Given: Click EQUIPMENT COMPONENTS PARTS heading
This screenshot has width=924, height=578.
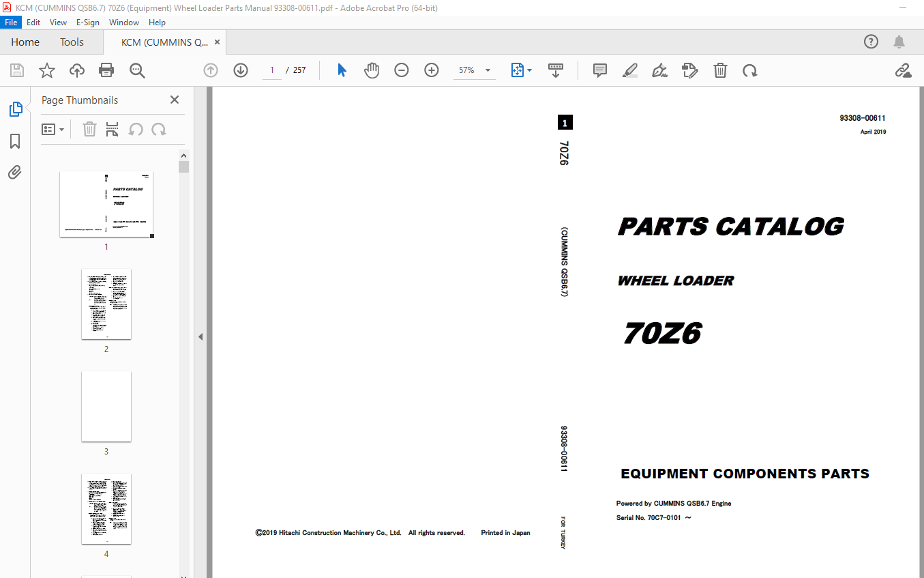Looking at the screenshot, I should click(745, 474).
